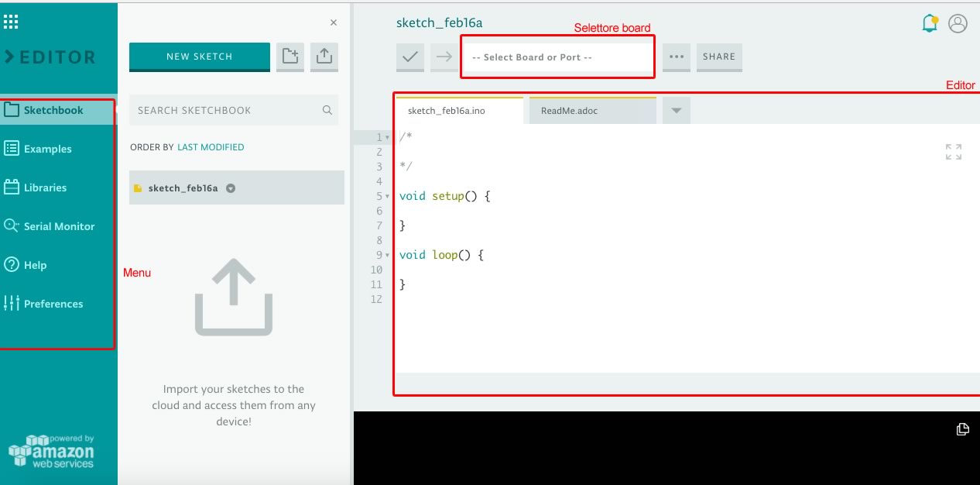This screenshot has height=485, width=980.
Task: Click the import sketch upload icon
Action: pos(324,57)
